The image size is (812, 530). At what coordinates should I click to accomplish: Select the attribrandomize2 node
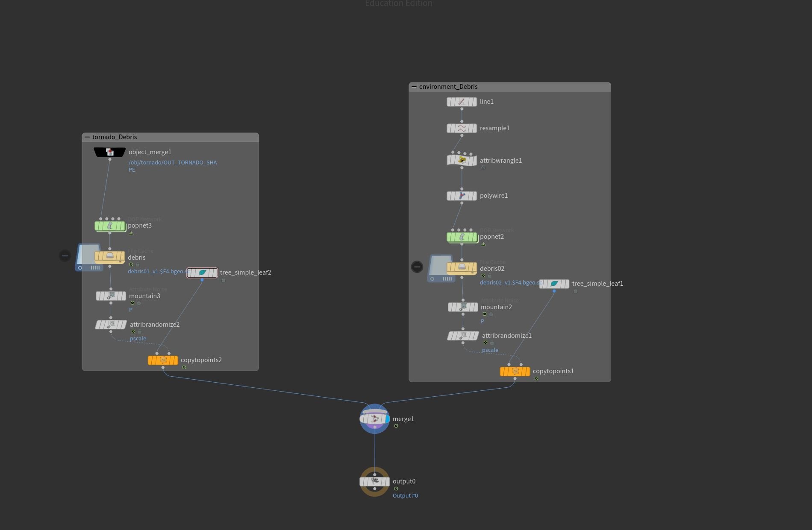point(111,325)
